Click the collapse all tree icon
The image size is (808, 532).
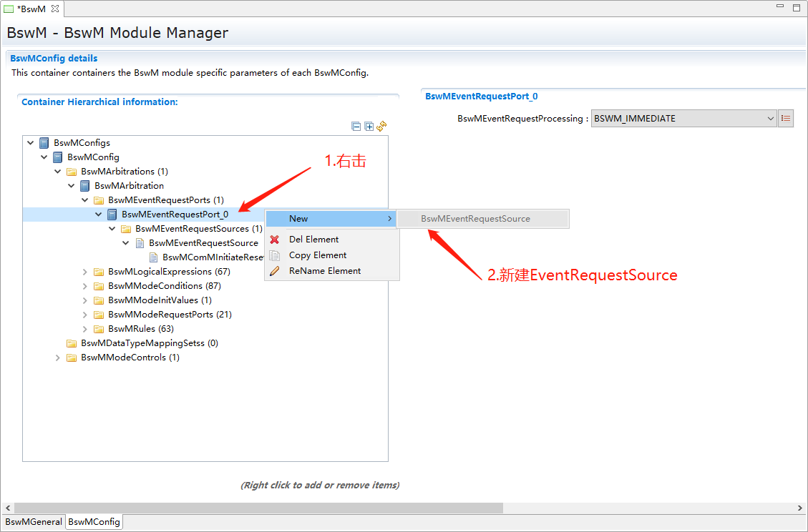356,127
